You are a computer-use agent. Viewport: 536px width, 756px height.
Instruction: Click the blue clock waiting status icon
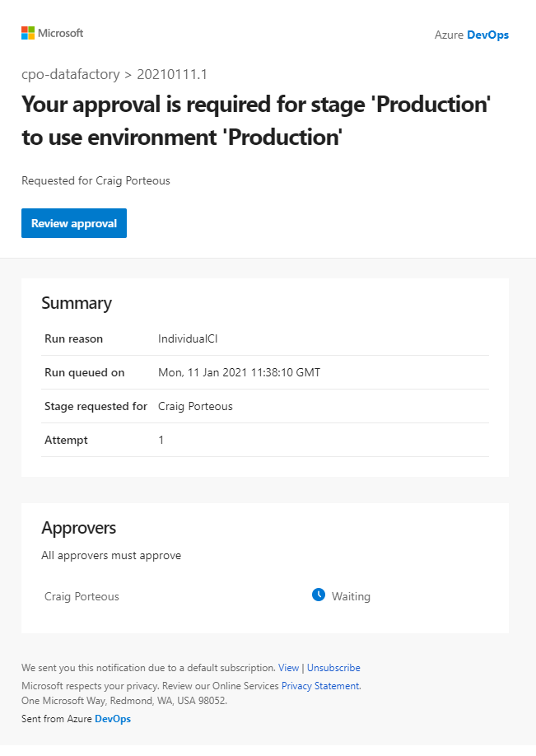(319, 595)
